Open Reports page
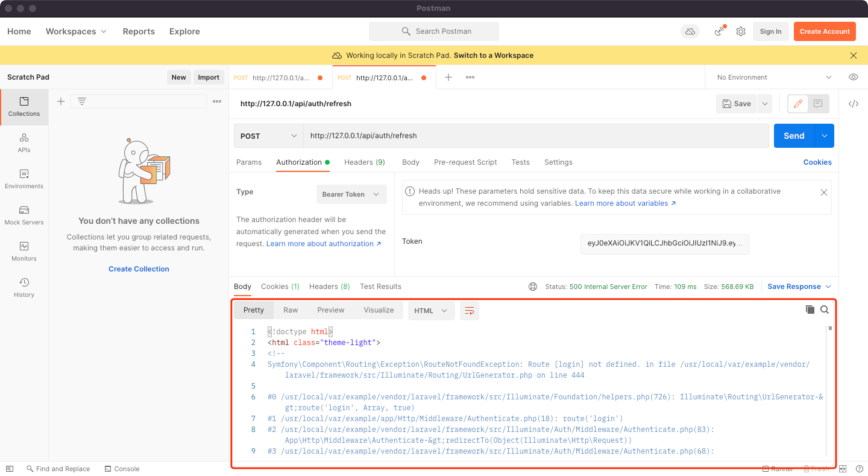This screenshot has height=476, width=868. [139, 31]
